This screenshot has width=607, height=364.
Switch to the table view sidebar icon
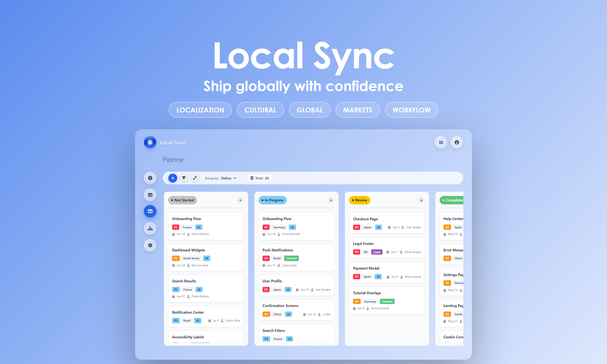point(150,195)
